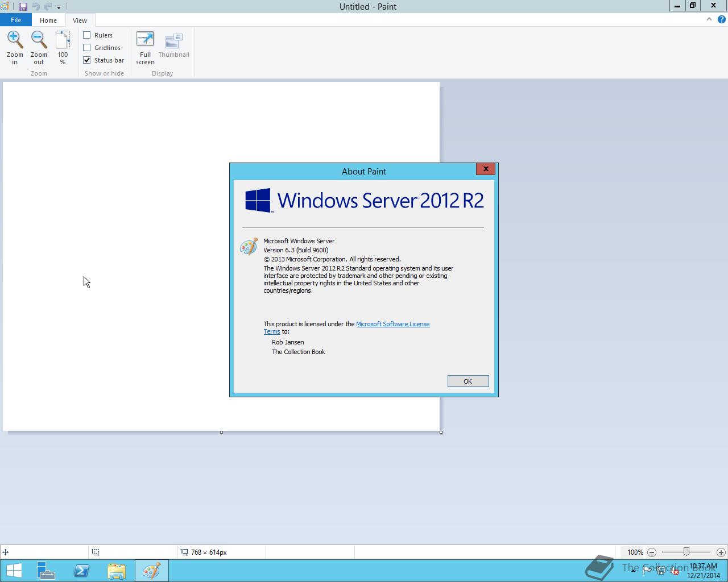Click the canvas bottom-center resize handle
Image resolution: width=728 pixels, height=582 pixels.
pyautogui.click(x=221, y=433)
